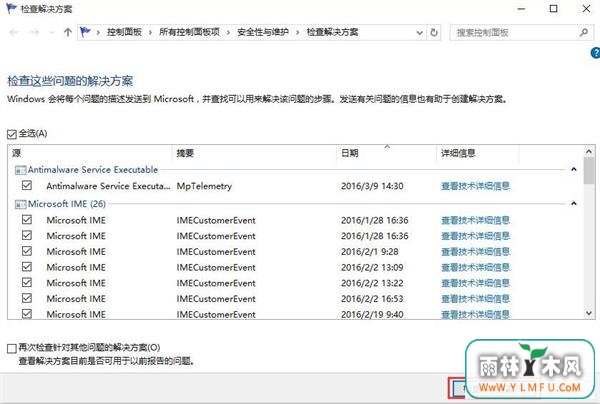
Task: Click 控制面板 in the address breadcrumb
Action: point(124,32)
